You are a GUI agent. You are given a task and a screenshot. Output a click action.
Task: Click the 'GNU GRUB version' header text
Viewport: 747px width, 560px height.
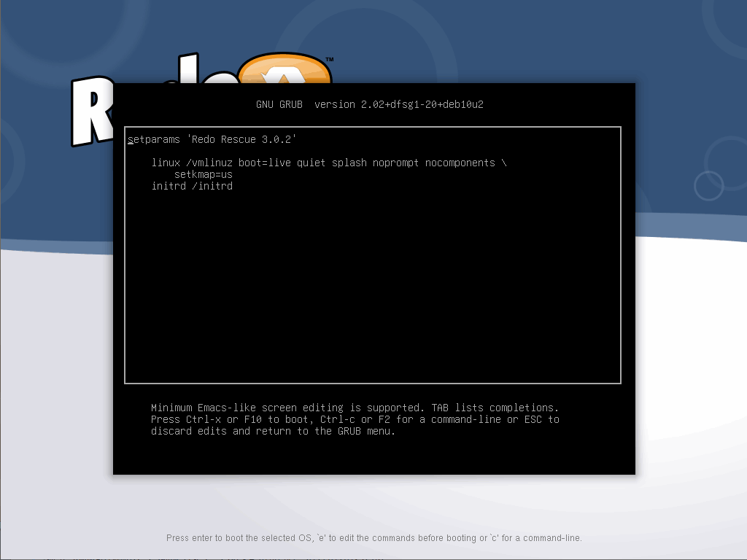coord(370,104)
